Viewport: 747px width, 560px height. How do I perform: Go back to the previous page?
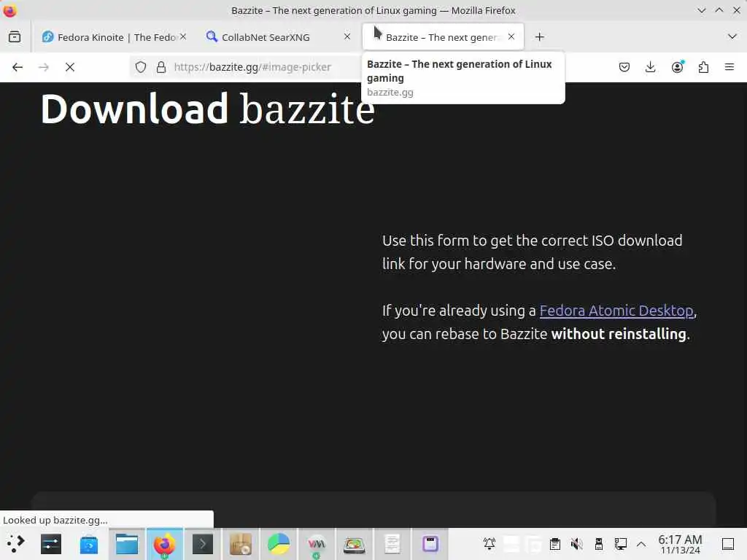pyautogui.click(x=18, y=67)
